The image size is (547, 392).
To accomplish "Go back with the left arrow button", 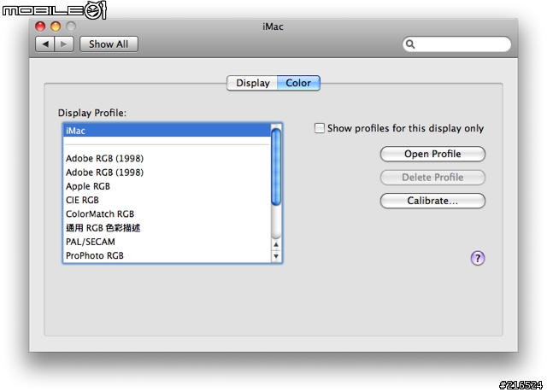I will point(45,44).
